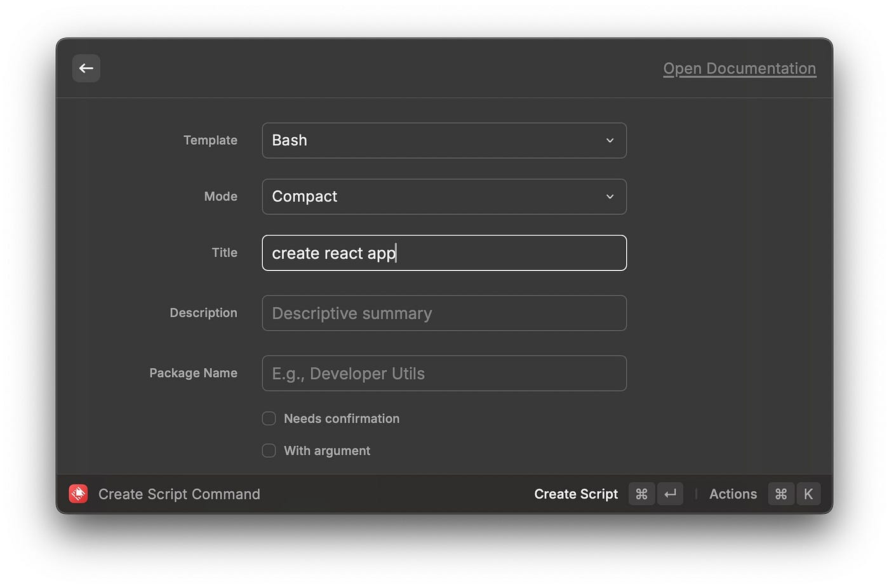Open the Actions menu in the footer

tap(733, 494)
